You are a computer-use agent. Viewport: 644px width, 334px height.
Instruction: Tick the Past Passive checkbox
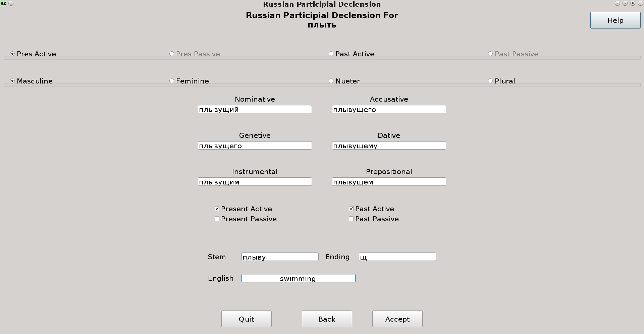click(351, 219)
